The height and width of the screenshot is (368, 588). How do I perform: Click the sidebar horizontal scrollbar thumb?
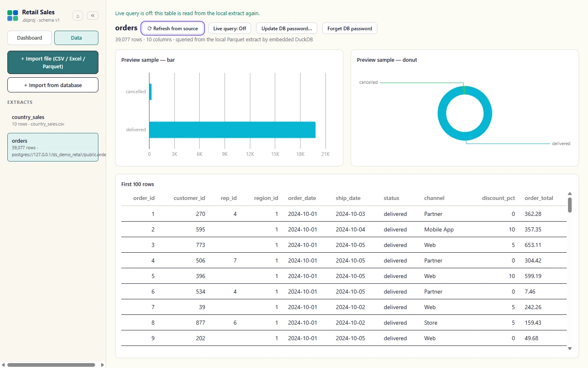pyautogui.click(x=51, y=365)
